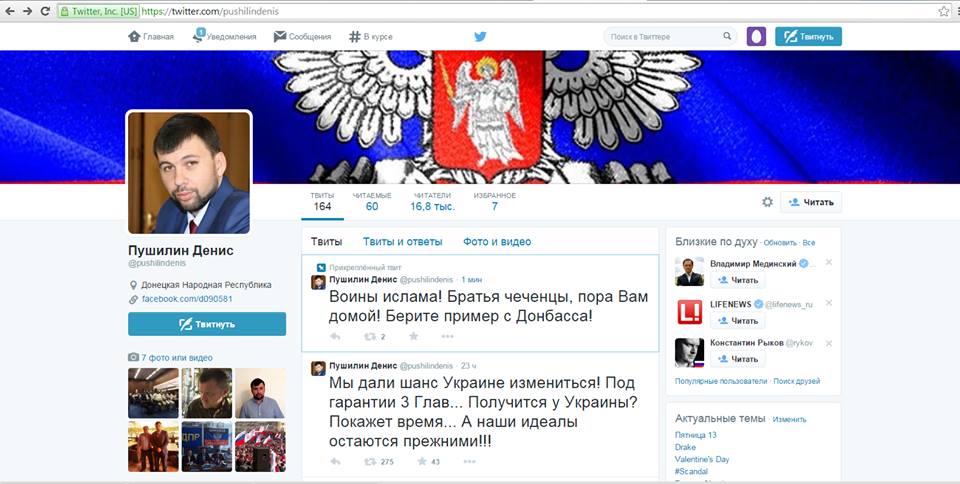The height and width of the screenshot is (484, 960).
Task: Bookmark page with browser star icon
Action: click(943, 11)
